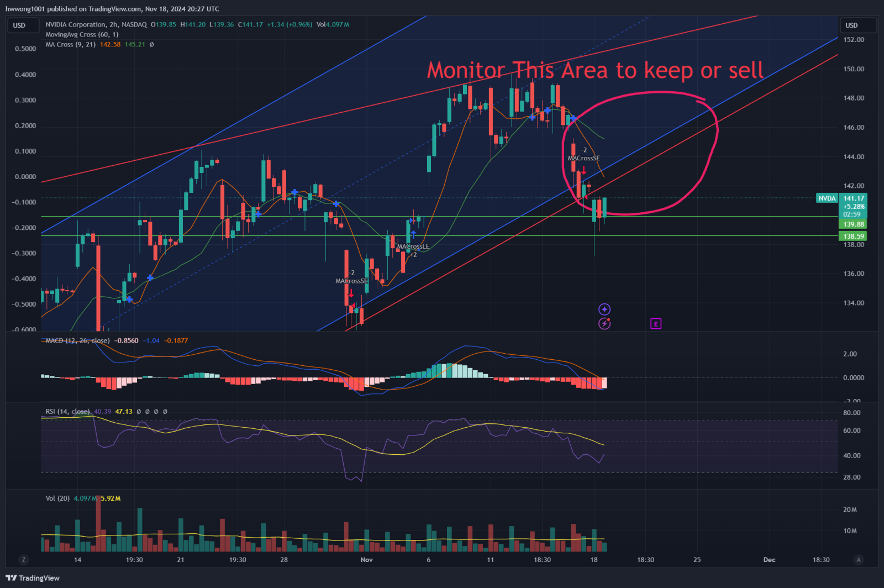Viewport: 884px width, 588px height.
Task: Click the -0.8560 MACD value
Action: [127, 340]
